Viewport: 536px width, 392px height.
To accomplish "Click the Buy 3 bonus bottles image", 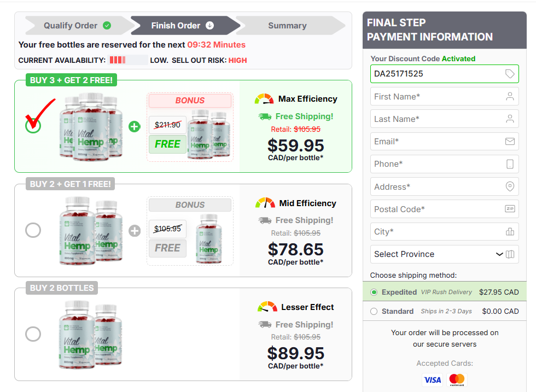I will (207, 134).
